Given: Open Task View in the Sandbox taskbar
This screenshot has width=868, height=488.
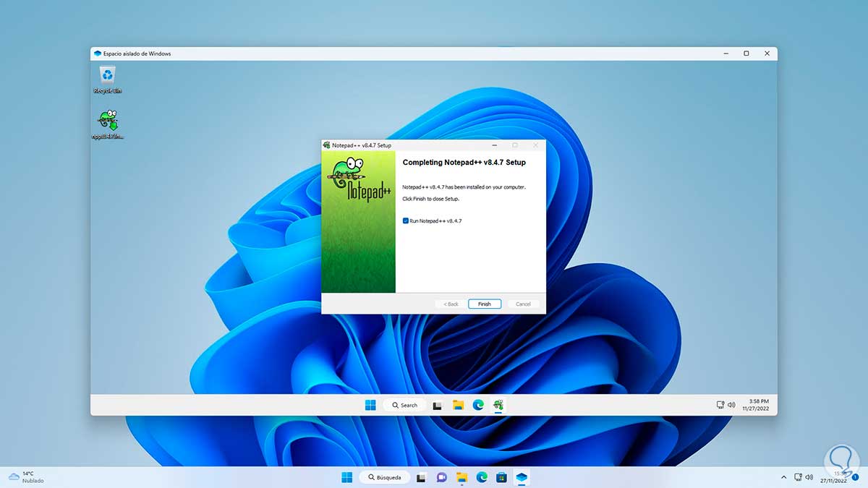Looking at the screenshot, I should [x=437, y=405].
